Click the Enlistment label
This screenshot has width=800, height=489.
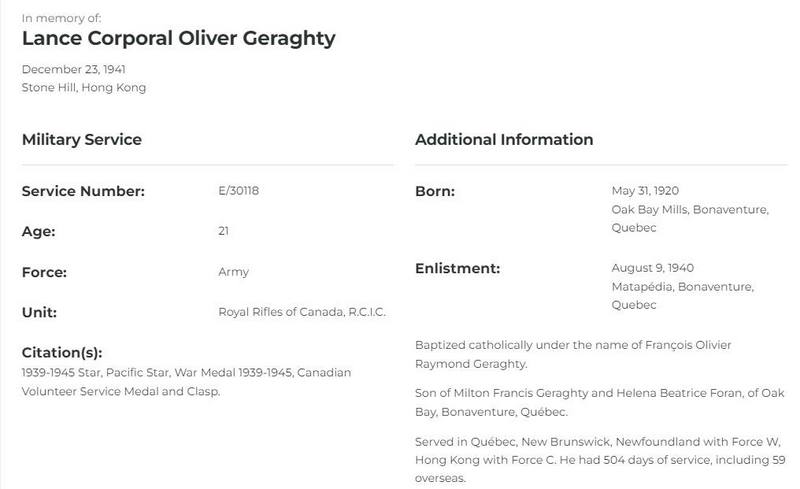click(x=457, y=268)
